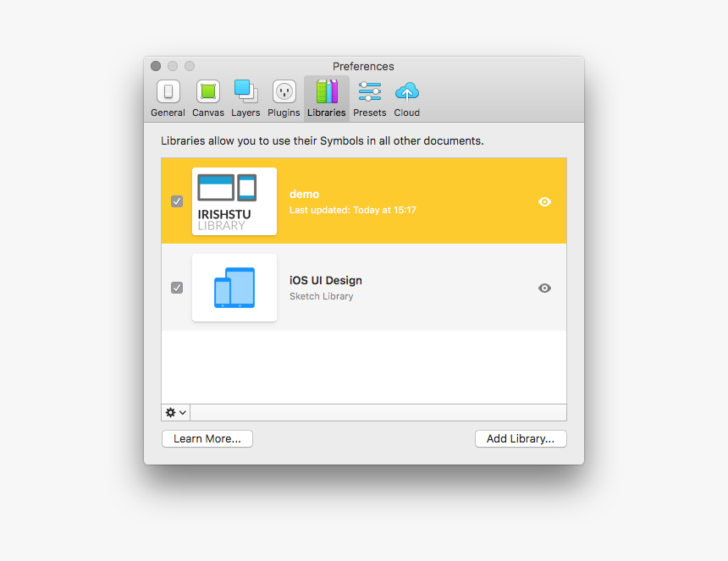Image resolution: width=728 pixels, height=561 pixels.
Task: Select the demo library thumbnail
Action: (x=234, y=201)
